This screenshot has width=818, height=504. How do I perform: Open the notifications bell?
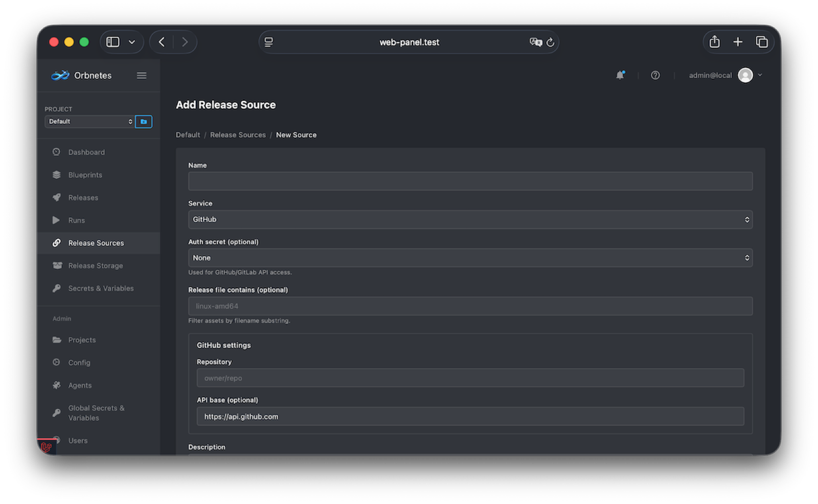[x=620, y=75]
